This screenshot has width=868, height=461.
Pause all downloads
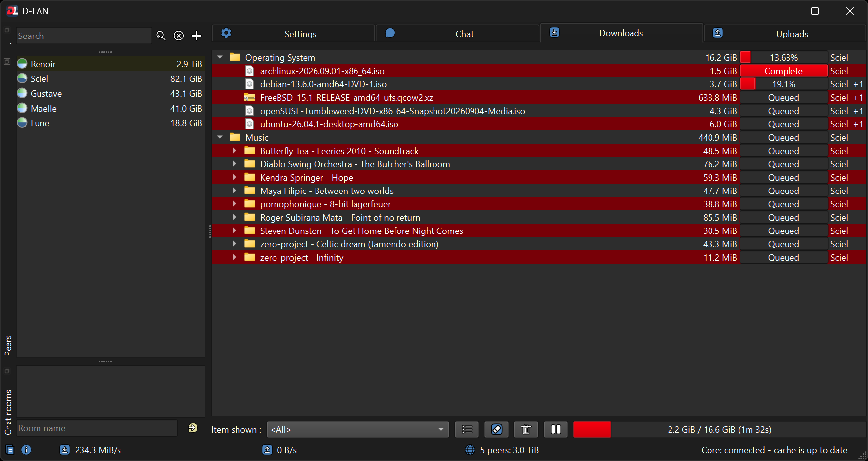(556, 429)
